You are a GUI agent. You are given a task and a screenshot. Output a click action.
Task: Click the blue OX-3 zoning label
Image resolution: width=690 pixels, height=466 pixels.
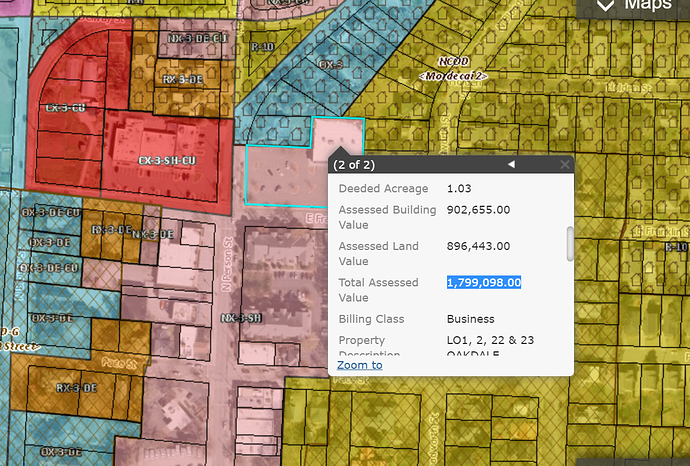331,64
